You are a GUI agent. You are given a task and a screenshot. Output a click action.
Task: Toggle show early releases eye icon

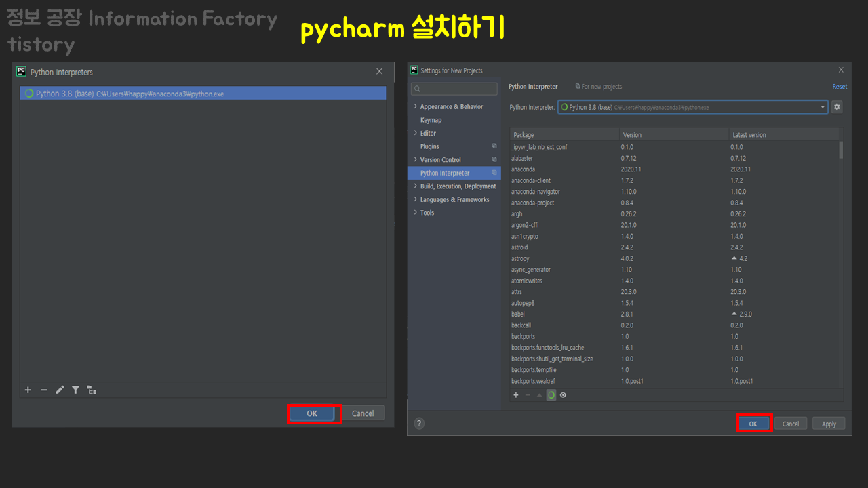(563, 394)
